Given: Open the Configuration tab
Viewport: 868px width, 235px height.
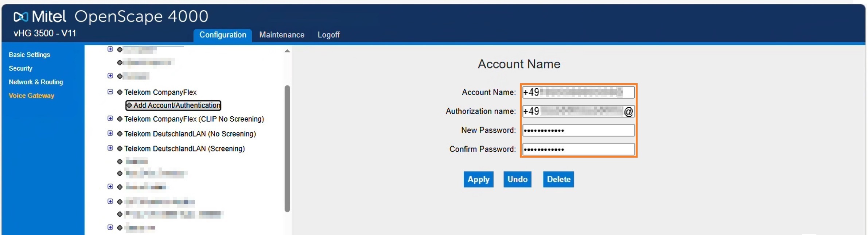Looking at the screenshot, I should (x=223, y=35).
